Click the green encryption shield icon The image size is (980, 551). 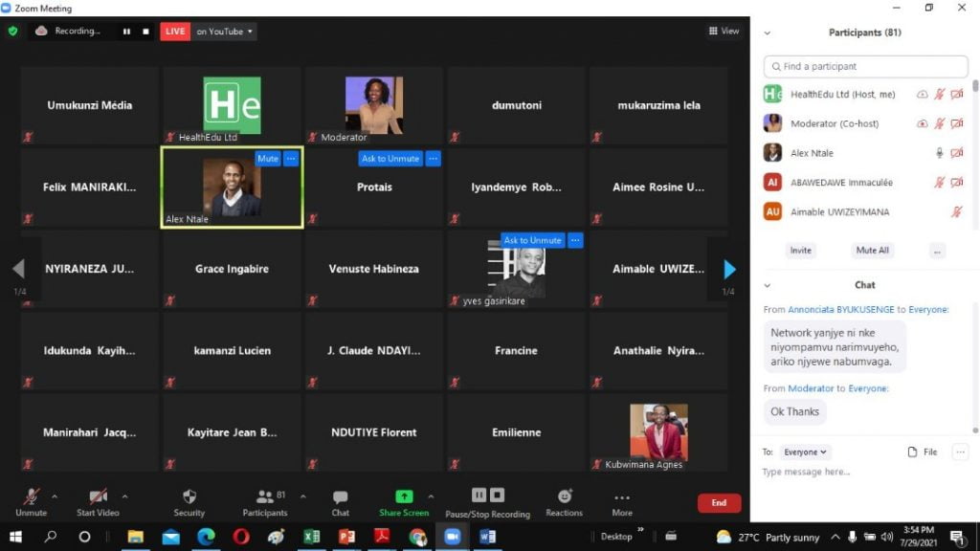coord(13,31)
